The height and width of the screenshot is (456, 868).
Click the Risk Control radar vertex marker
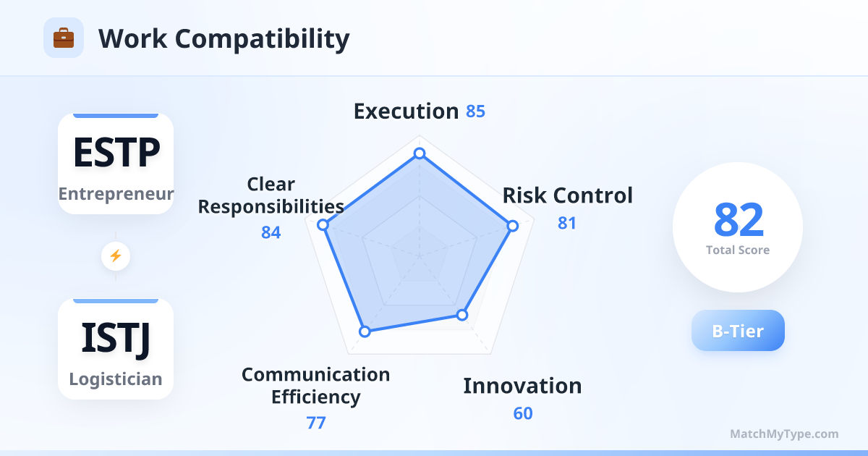512,226
